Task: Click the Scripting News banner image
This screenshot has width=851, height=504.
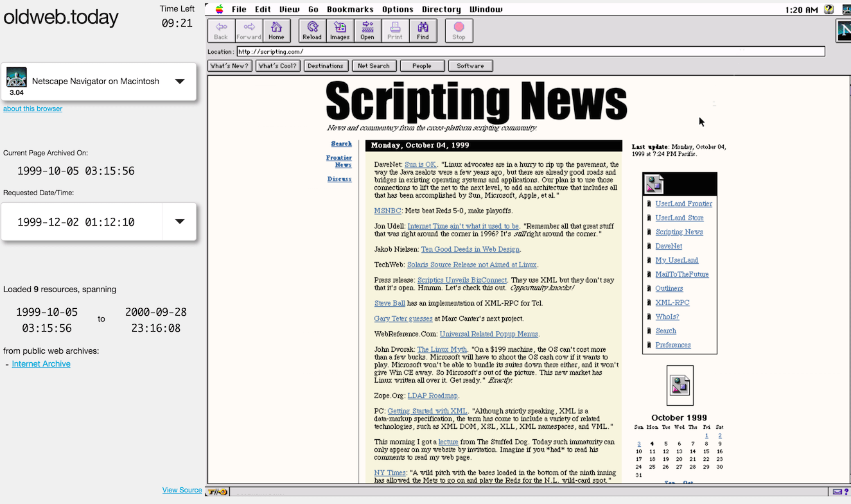Action: click(x=476, y=103)
